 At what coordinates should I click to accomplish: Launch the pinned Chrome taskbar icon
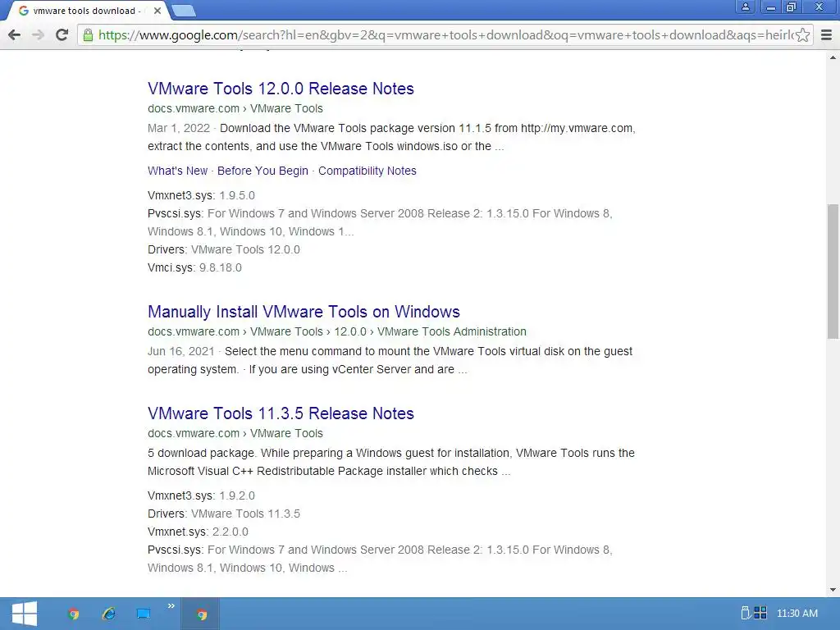click(x=74, y=614)
